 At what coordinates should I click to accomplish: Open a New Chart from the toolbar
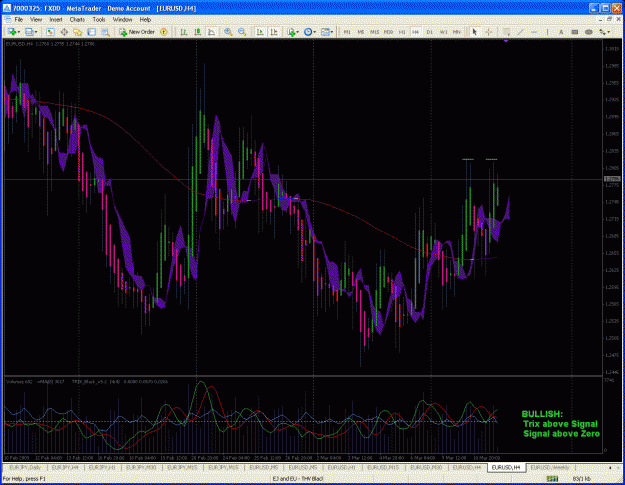[12, 32]
